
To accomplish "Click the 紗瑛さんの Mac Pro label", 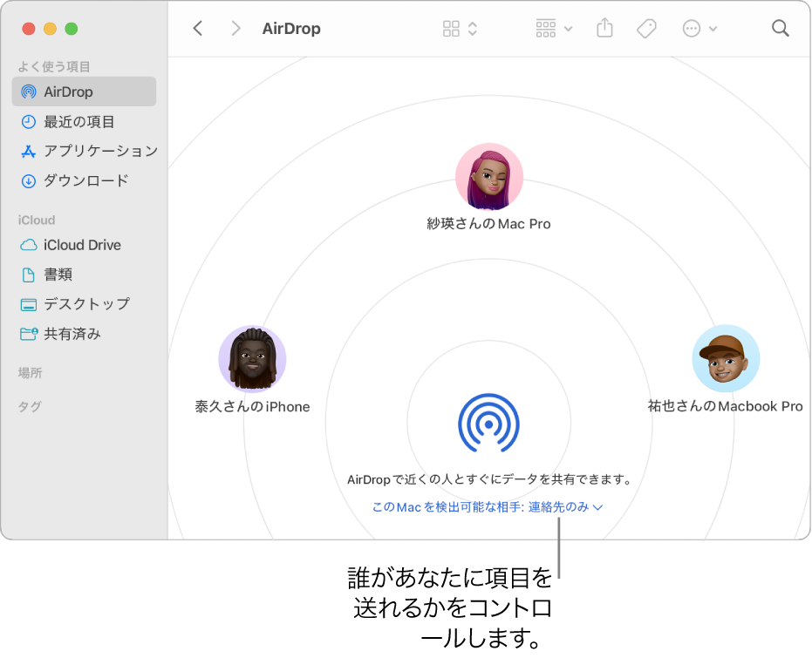I will [x=488, y=223].
